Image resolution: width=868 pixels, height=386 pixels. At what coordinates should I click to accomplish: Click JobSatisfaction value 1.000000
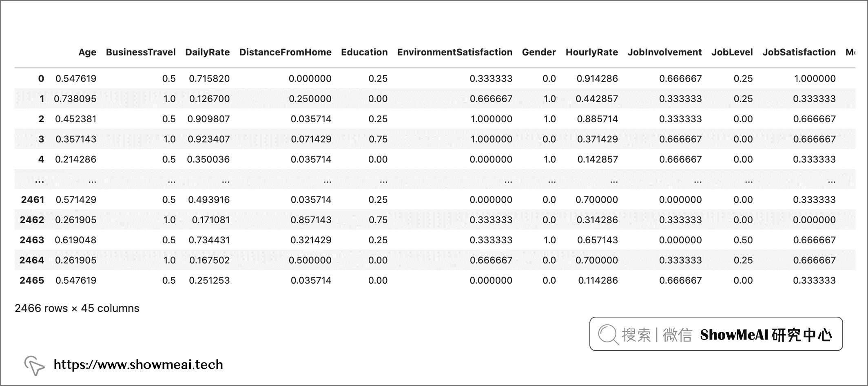pos(815,79)
